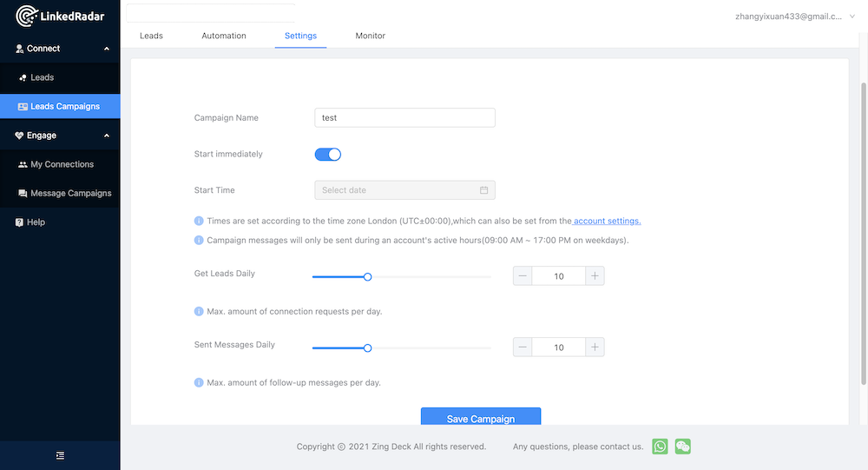Click the empty search box at top
Screen dimensions: 868x470
[x=210, y=13]
